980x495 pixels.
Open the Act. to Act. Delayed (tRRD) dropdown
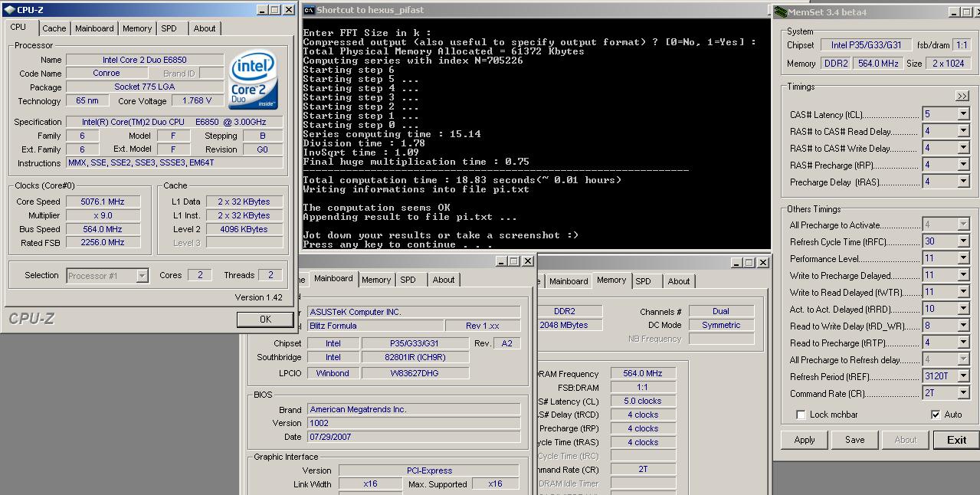coord(963,309)
